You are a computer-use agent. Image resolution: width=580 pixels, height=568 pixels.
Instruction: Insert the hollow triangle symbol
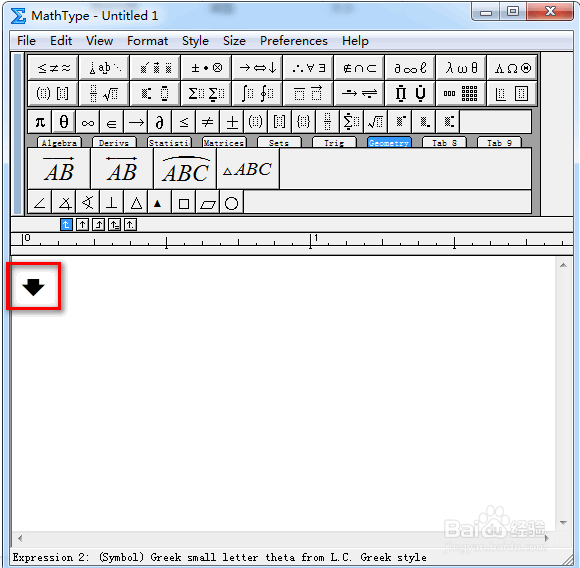pos(135,202)
